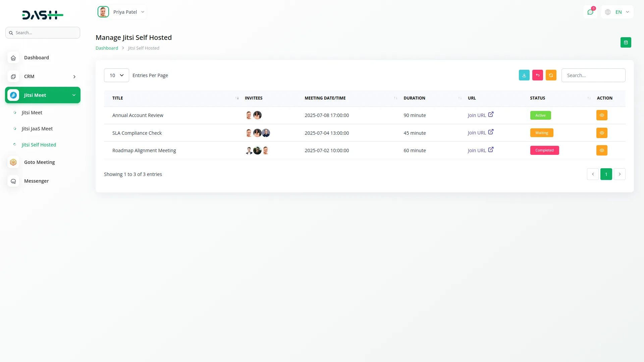Click Join URL for SLA Compliance Check
This screenshot has width=644, height=362.
click(x=477, y=133)
